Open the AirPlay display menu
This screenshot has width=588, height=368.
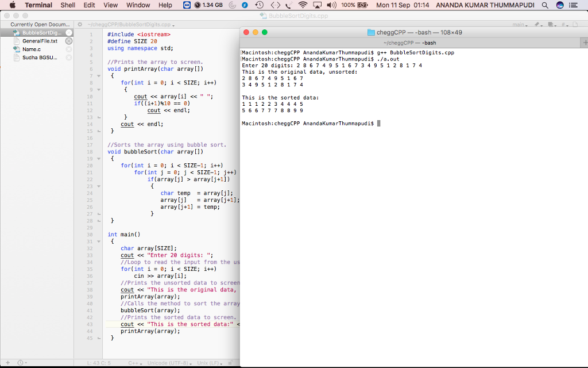317,5
